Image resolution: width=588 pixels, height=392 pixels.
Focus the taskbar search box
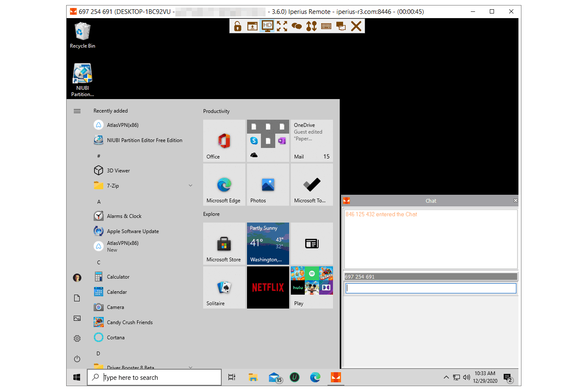click(154, 377)
